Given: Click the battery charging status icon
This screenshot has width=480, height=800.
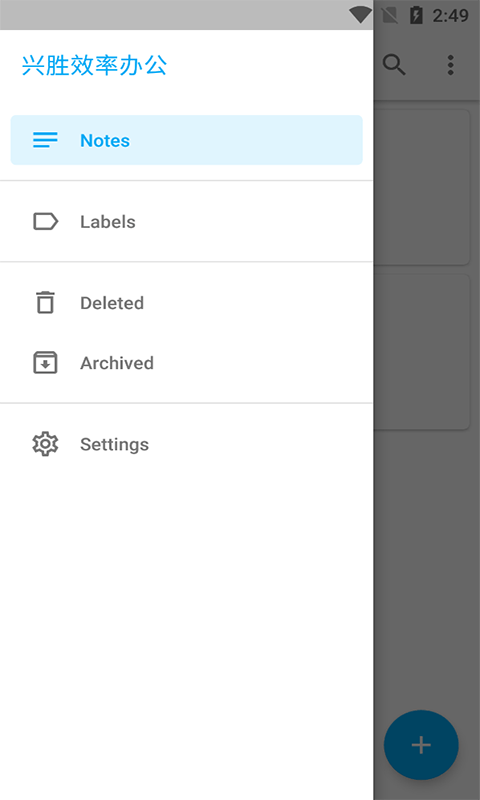Looking at the screenshot, I should point(416,15).
